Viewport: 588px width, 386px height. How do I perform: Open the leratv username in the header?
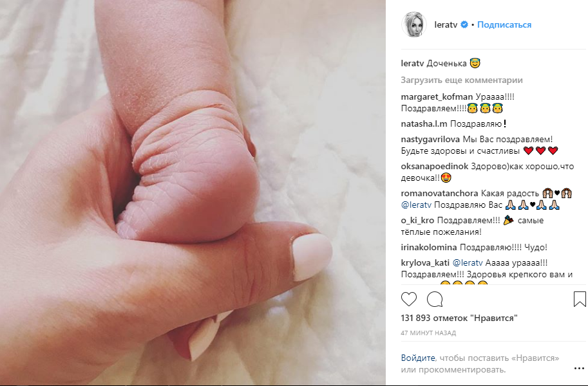tap(446, 24)
